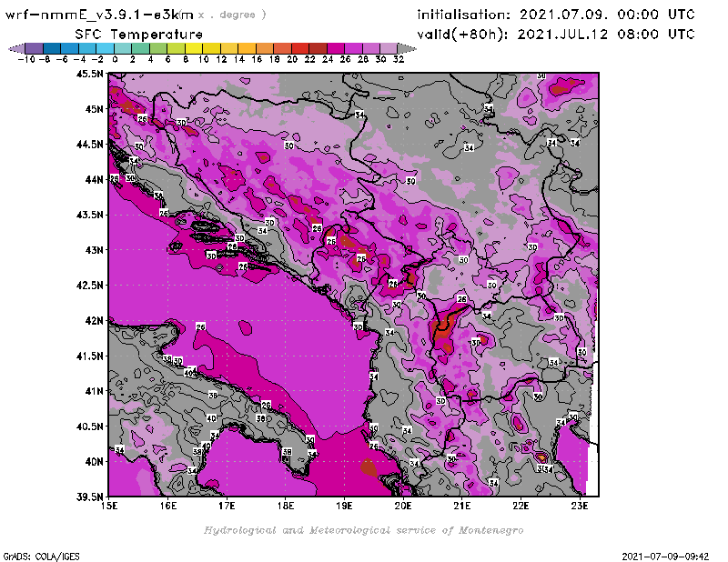Click the legend swatch between 0 and 2
The height and width of the screenshot is (562, 728).
tap(123, 48)
